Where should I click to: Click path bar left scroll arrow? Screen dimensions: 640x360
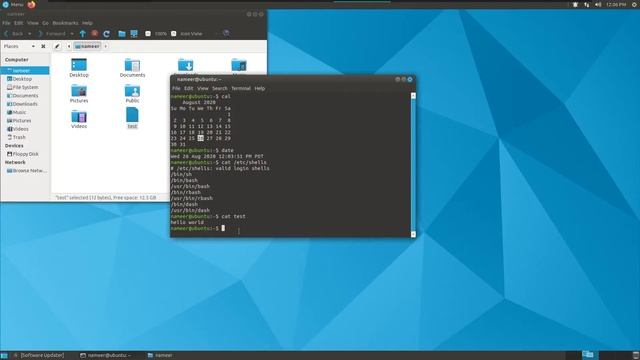(x=69, y=46)
